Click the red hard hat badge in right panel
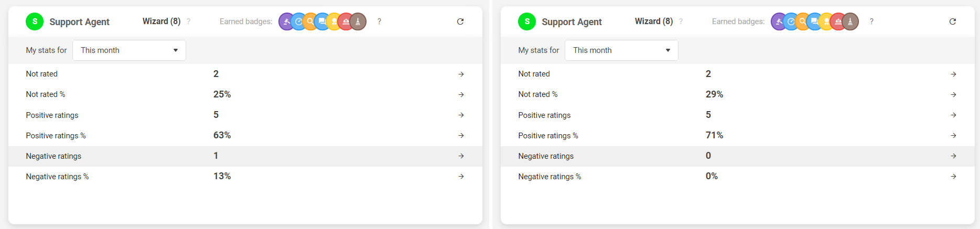 click(x=838, y=21)
